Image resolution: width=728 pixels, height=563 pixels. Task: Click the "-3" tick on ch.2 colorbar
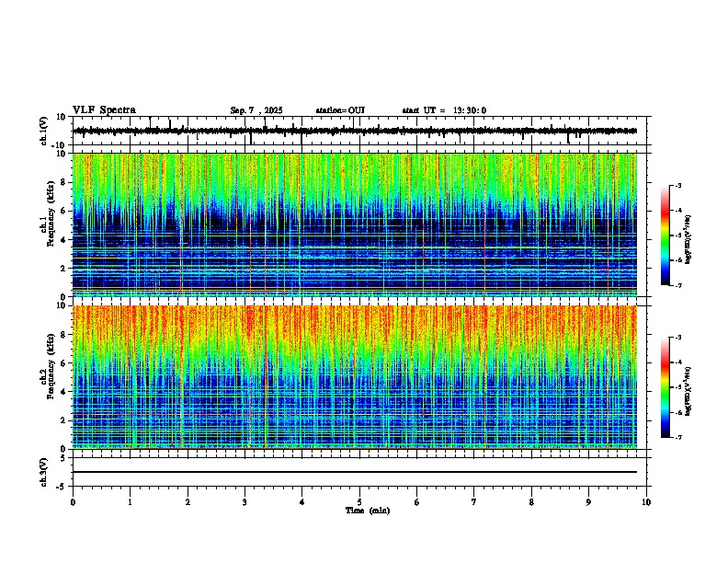coord(678,338)
